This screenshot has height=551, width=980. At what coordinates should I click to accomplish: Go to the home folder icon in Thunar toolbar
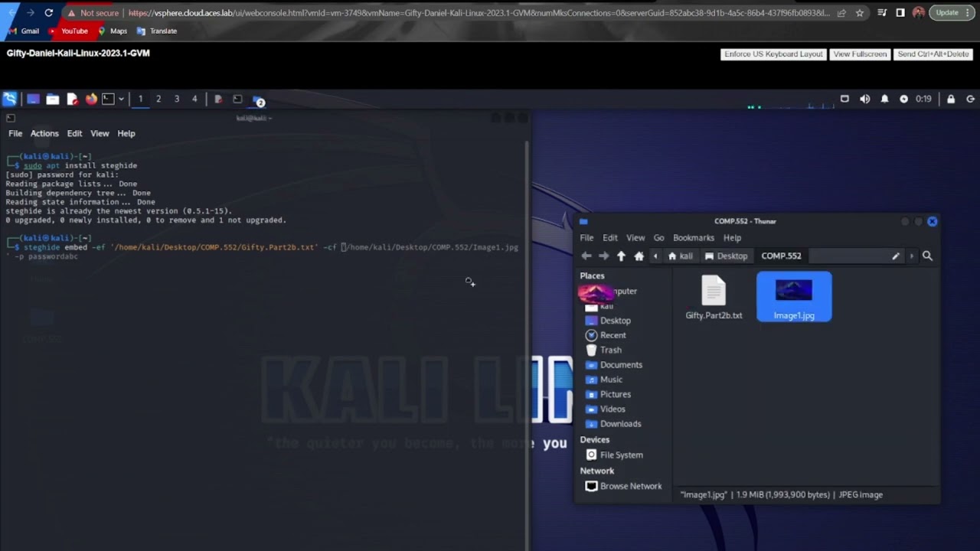pyautogui.click(x=639, y=256)
